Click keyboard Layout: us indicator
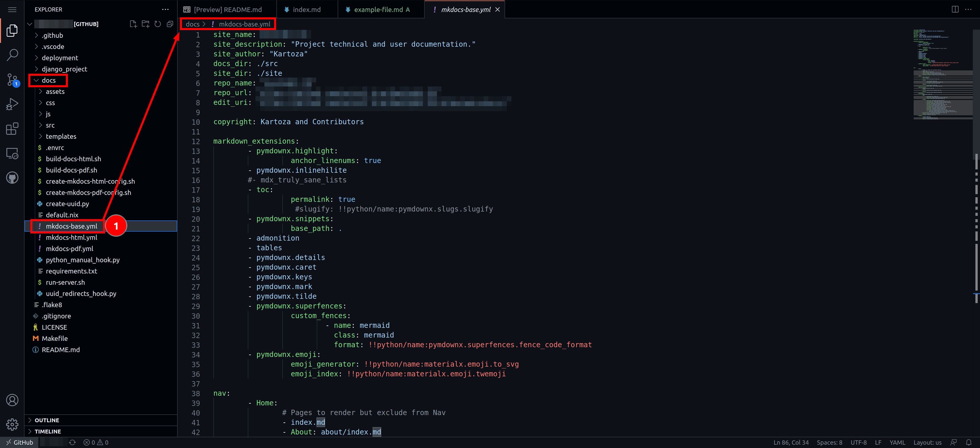The height and width of the screenshot is (448, 980). click(927, 442)
